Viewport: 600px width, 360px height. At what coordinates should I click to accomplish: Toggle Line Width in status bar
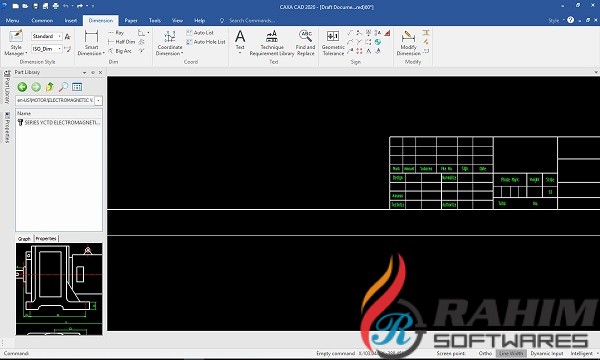(x=511, y=353)
